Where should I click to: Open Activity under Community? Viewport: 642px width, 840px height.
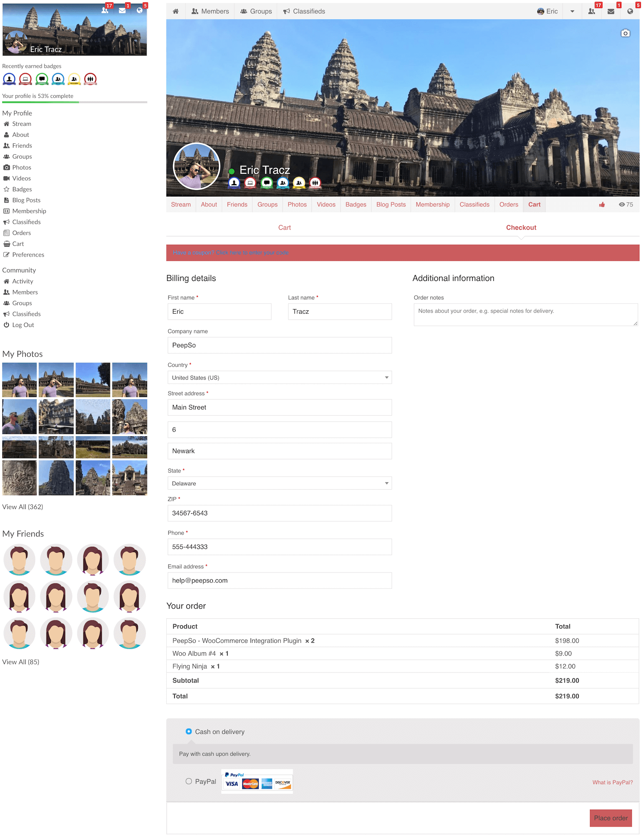point(23,281)
